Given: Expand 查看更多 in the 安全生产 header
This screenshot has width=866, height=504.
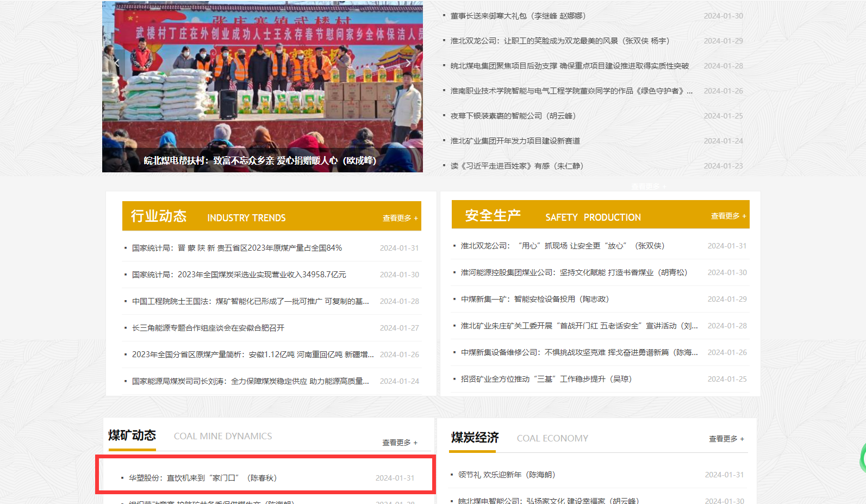Looking at the screenshot, I should 728,216.
